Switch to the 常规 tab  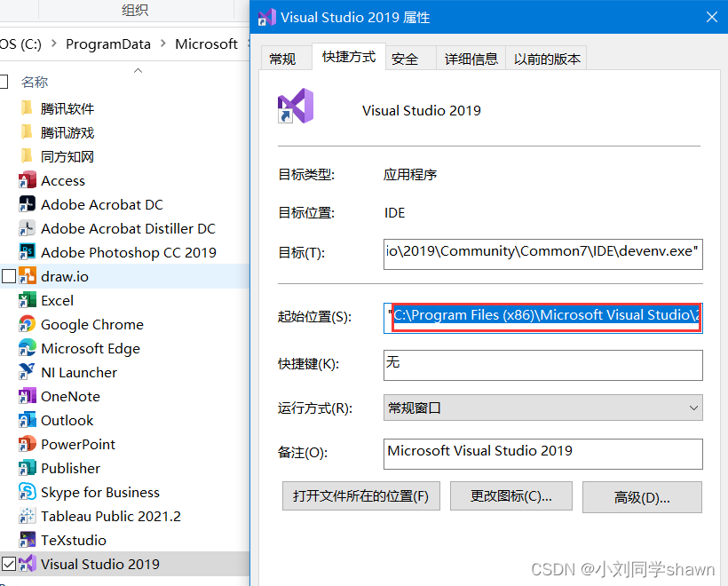[x=286, y=59]
